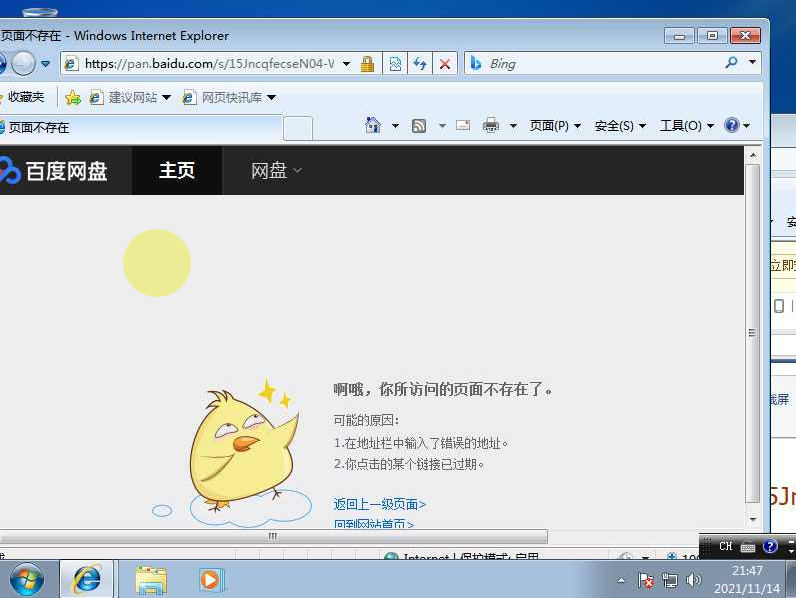This screenshot has height=598, width=796.
Task: Open the 收藏夹 favorites button
Action: point(23,96)
